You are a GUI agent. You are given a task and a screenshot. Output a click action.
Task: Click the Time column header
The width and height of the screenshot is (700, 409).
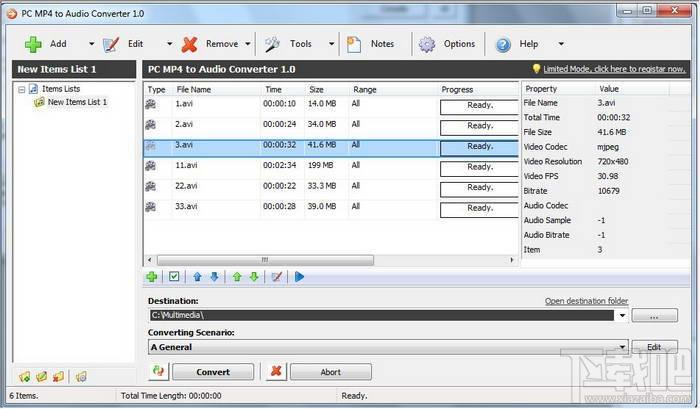283,89
